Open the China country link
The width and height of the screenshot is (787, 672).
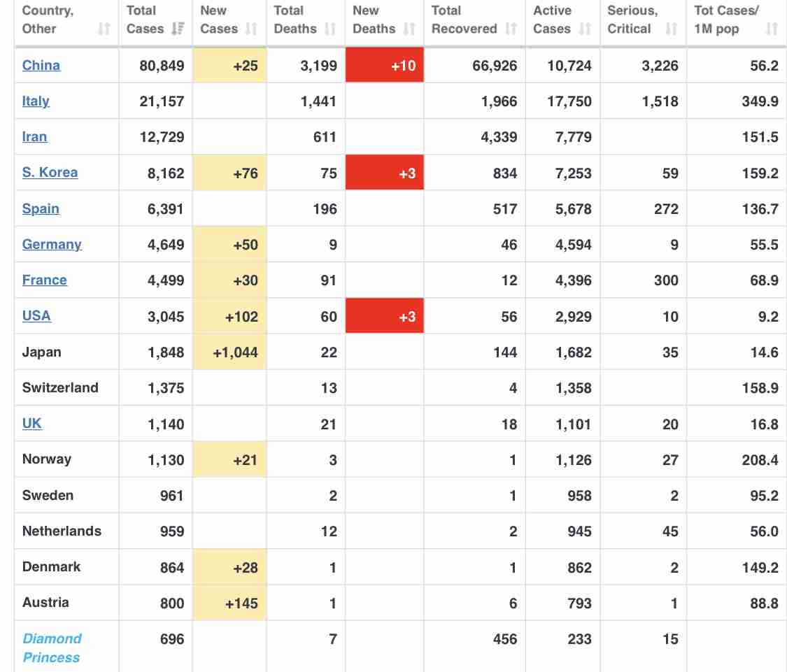(41, 65)
